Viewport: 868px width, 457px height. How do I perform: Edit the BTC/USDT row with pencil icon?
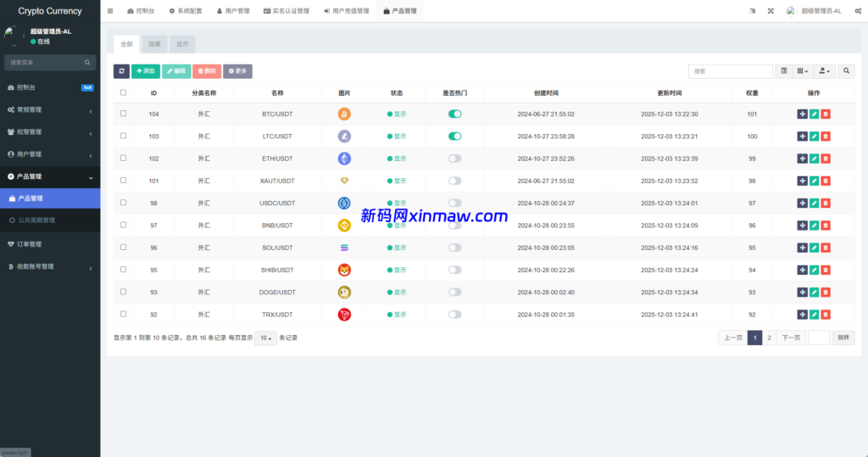[814, 114]
